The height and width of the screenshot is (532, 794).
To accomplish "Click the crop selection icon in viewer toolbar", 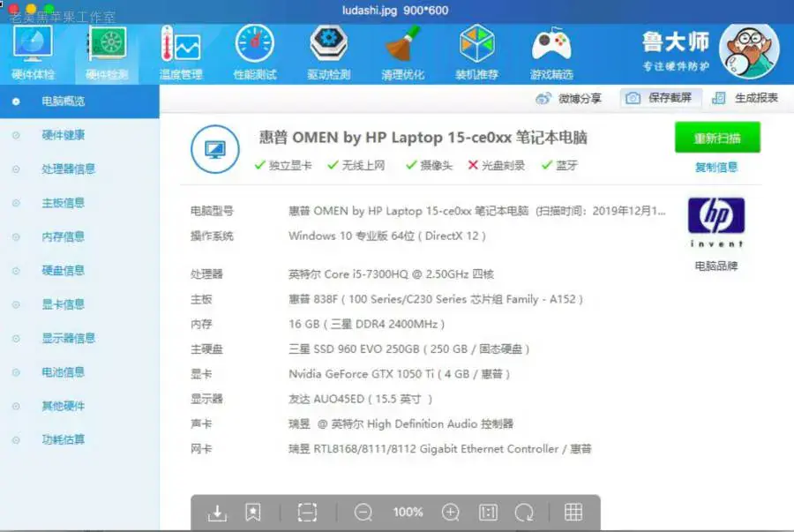I will (x=307, y=513).
